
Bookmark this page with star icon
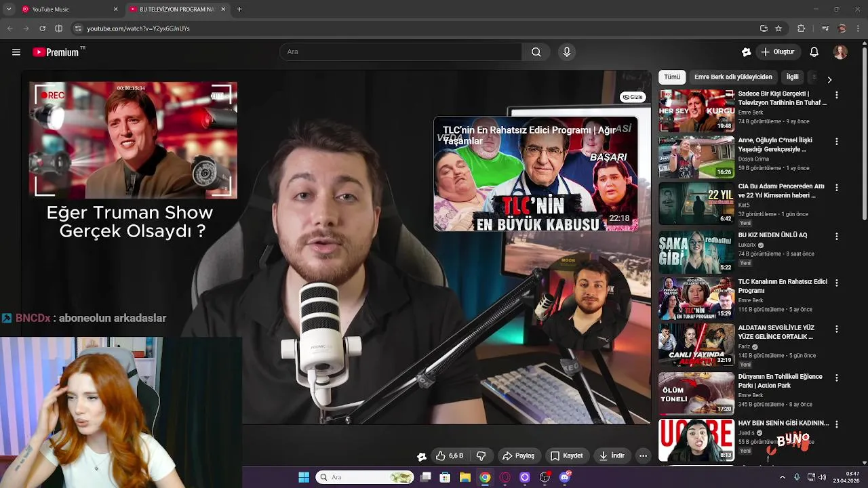[x=778, y=28]
